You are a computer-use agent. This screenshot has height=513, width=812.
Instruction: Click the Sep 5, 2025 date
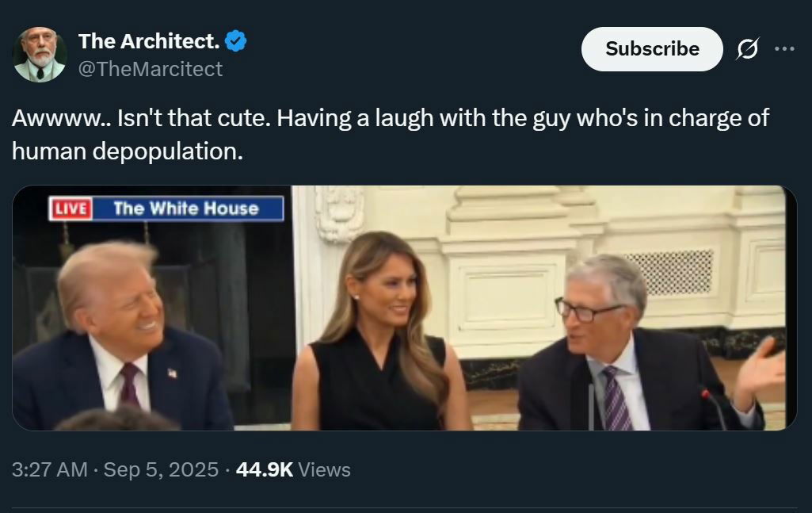(x=161, y=469)
